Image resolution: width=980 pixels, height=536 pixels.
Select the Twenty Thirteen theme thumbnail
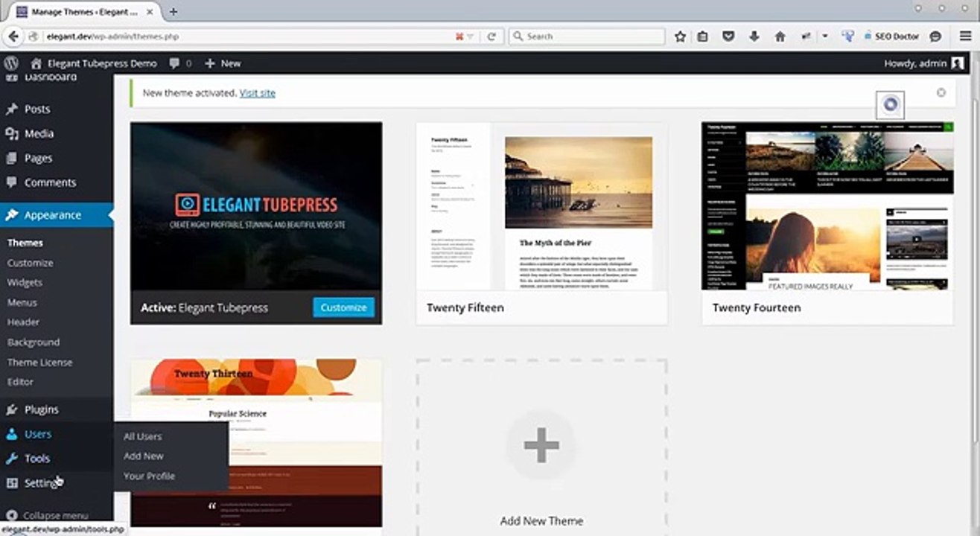[x=256, y=443]
